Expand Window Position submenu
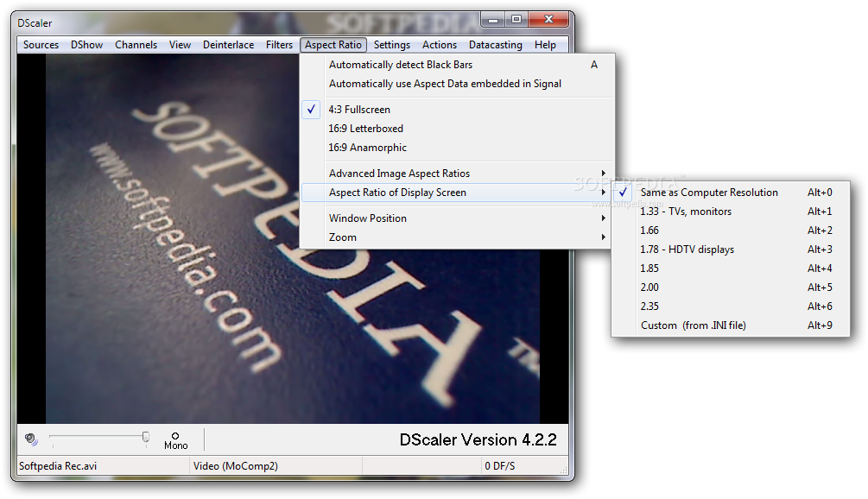Viewport: 868px width, 499px height. [457, 218]
